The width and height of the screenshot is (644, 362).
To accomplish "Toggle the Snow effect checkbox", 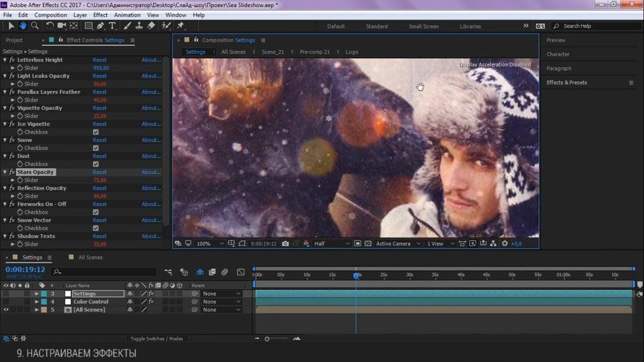I will coord(96,148).
